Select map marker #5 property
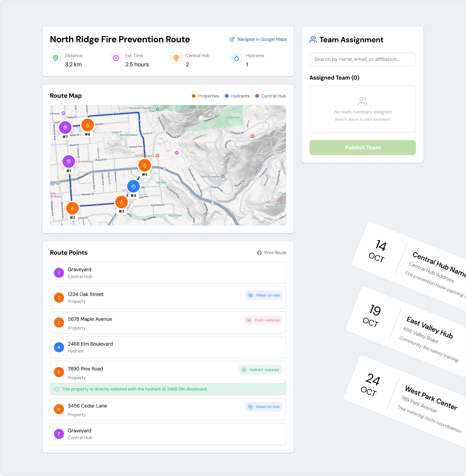This screenshot has width=466, height=476. 145,165
